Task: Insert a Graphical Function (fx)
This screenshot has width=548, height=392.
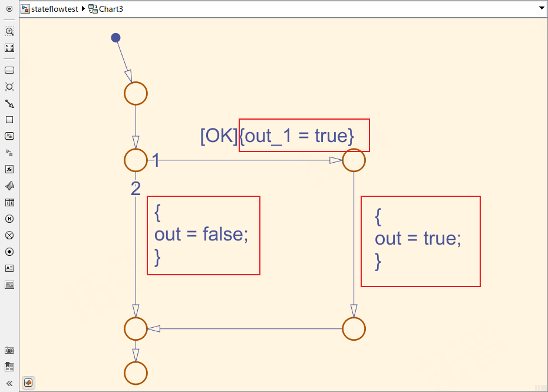Action: 9,169
